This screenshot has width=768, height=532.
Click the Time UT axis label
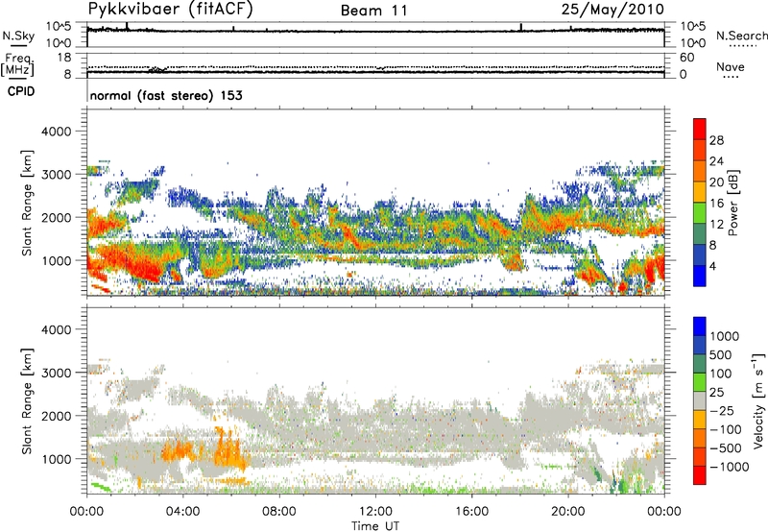coord(375,525)
